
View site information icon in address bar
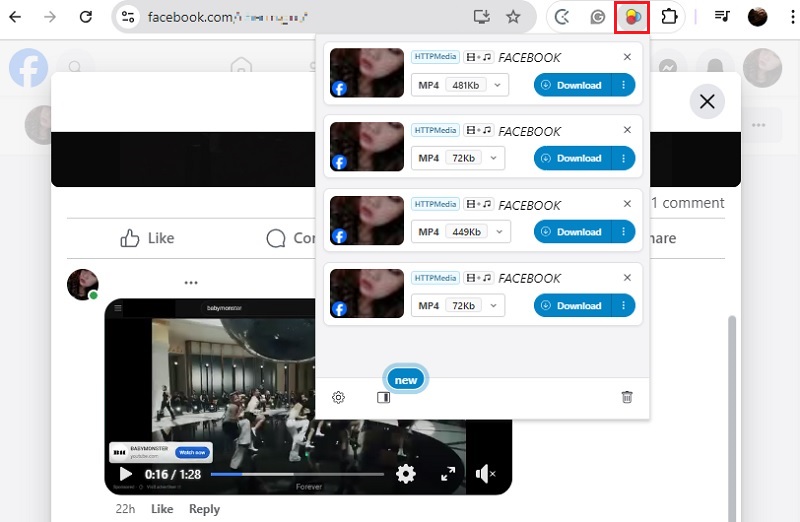point(128,17)
